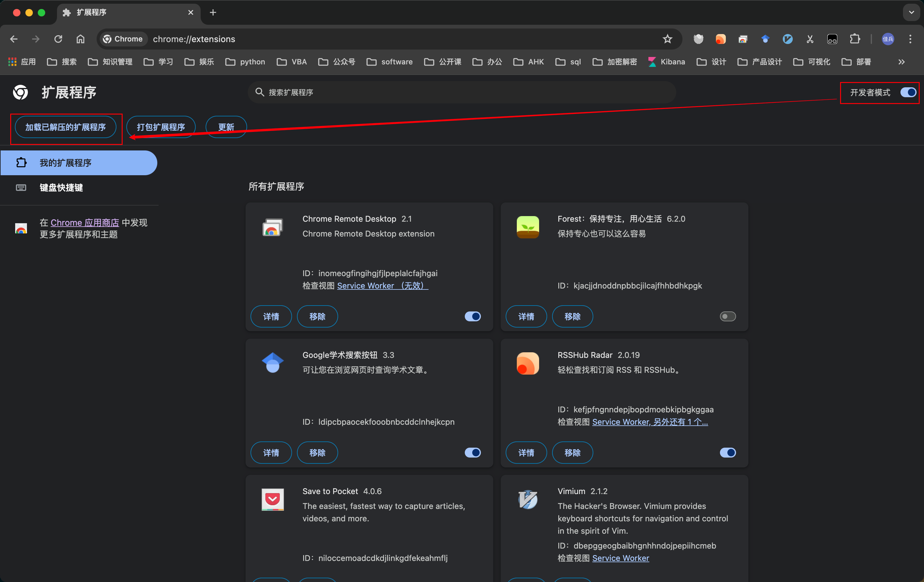Screen dimensions: 924x582
Task: Click the 更新 button
Action: click(x=226, y=127)
